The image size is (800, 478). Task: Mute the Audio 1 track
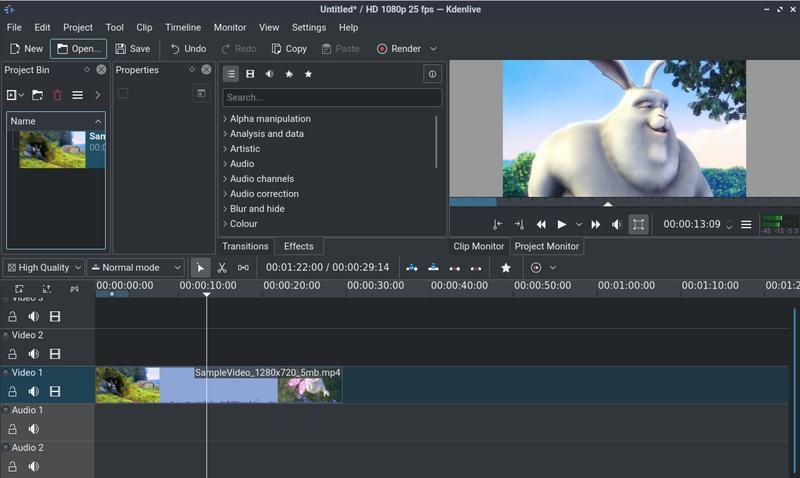pyautogui.click(x=34, y=429)
